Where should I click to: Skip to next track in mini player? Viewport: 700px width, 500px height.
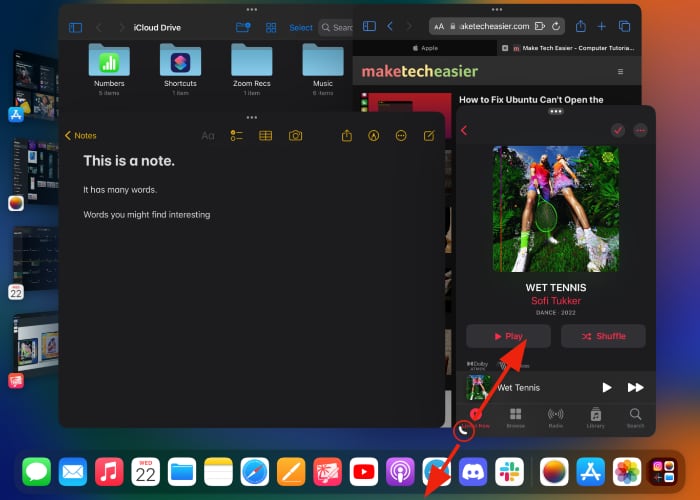coord(635,388)
